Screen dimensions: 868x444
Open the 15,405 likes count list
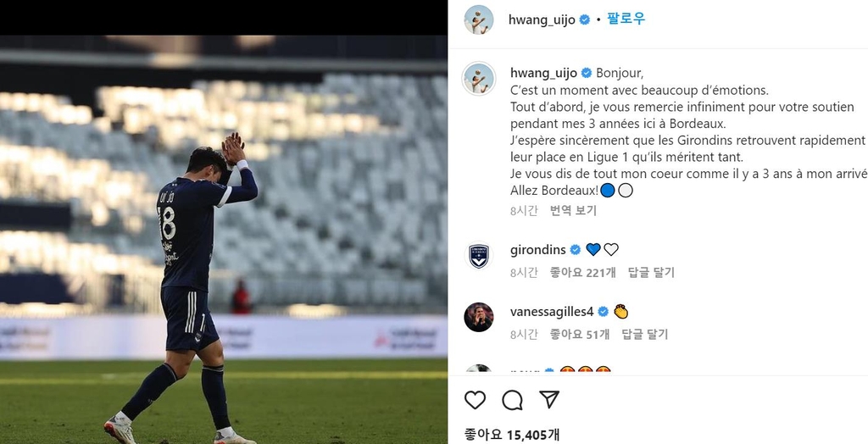(511, 435)
